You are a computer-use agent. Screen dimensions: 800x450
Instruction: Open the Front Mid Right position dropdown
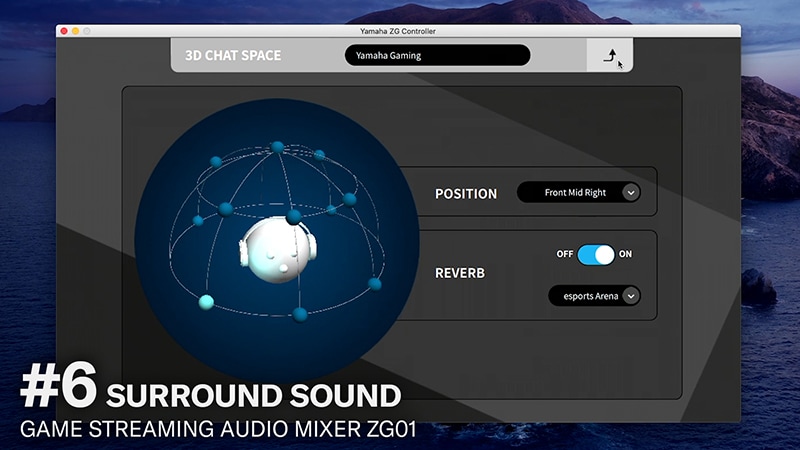click(x=576, y=193)
